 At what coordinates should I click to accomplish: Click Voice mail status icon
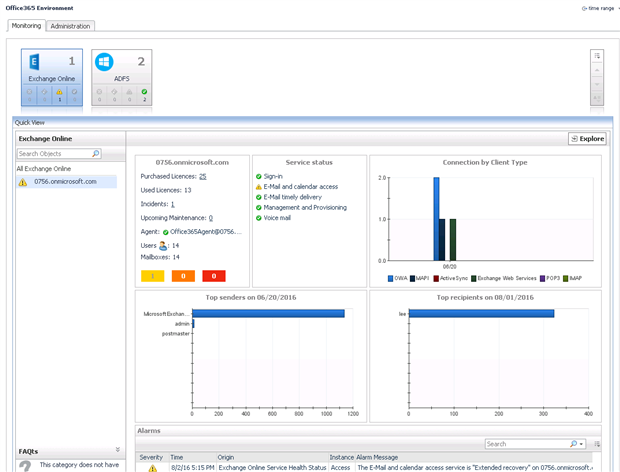tap(259, 218)
